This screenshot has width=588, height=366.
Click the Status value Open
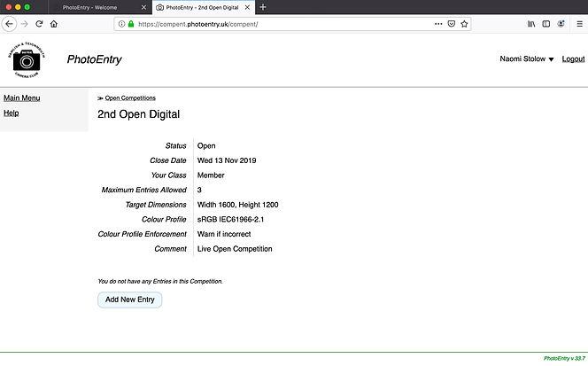(206, 145)
